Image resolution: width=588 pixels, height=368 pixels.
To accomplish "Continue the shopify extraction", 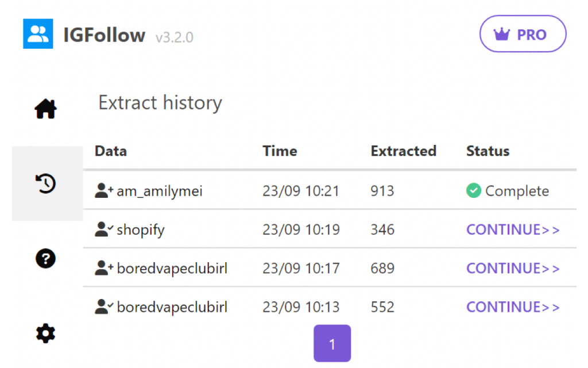I will click(512, 229).
